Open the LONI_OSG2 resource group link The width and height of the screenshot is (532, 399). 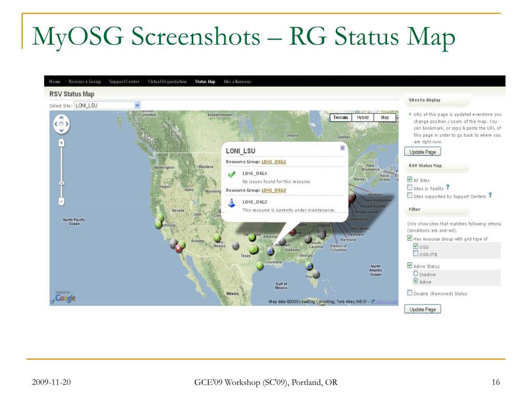[x=274, y=190]
